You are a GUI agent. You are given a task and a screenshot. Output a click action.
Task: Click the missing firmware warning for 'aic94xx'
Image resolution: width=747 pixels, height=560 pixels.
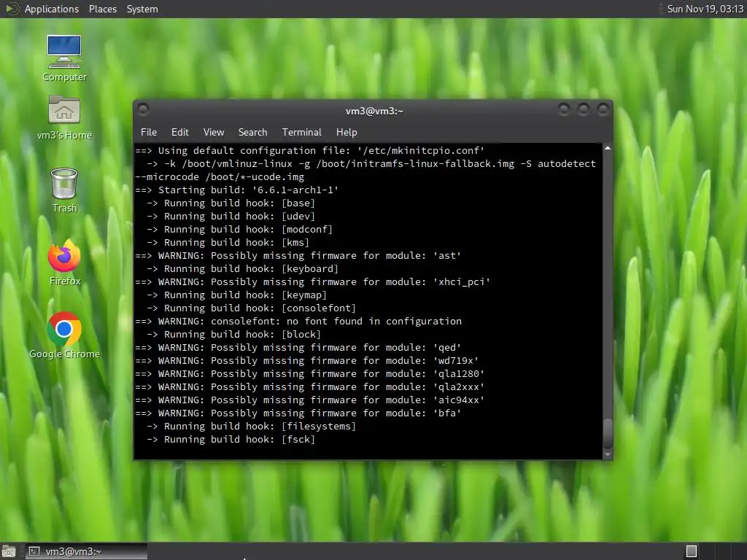(310, 400)
